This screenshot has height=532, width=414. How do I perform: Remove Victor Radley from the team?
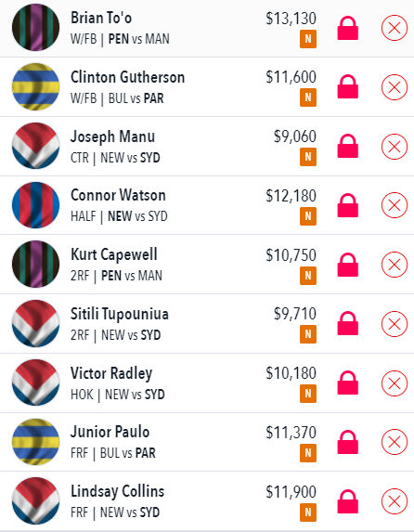(395, 383)
